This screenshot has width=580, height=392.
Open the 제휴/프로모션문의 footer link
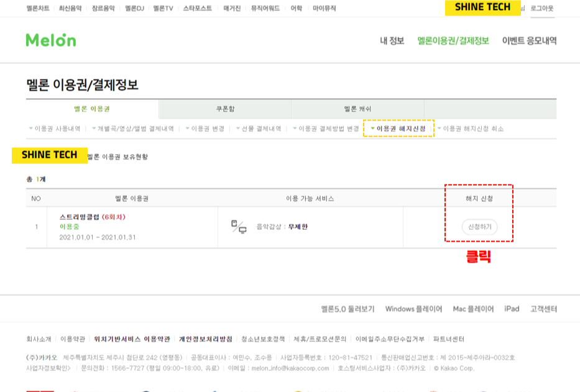(320, 339)
